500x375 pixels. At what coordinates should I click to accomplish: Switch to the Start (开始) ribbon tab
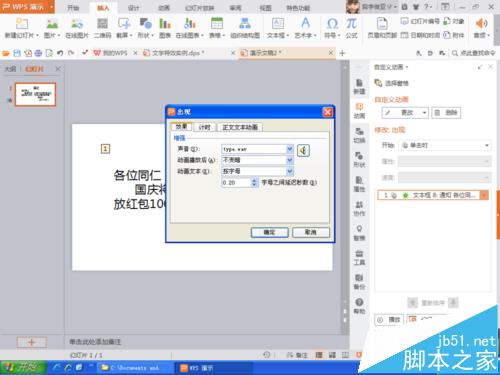tap(73, 8)
